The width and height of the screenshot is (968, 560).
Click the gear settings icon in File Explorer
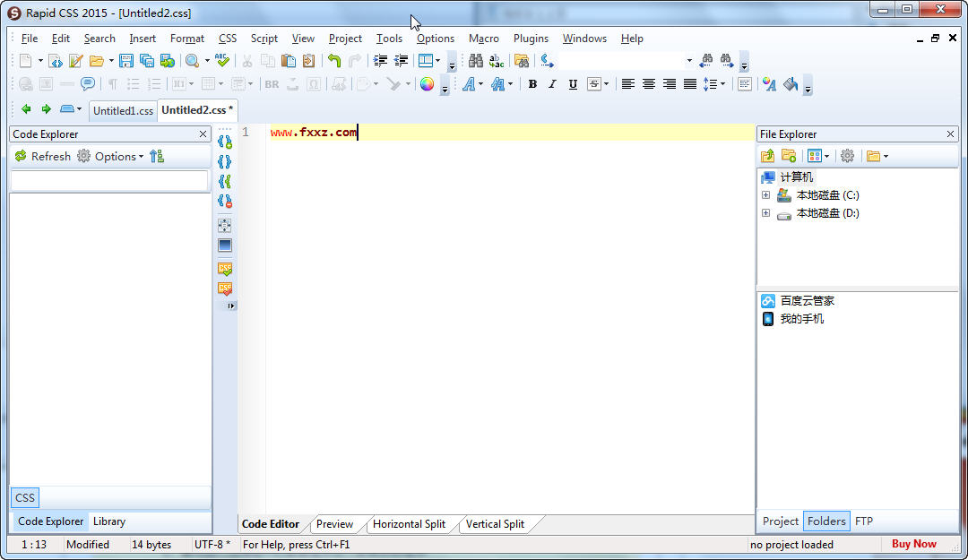(848, 156)
